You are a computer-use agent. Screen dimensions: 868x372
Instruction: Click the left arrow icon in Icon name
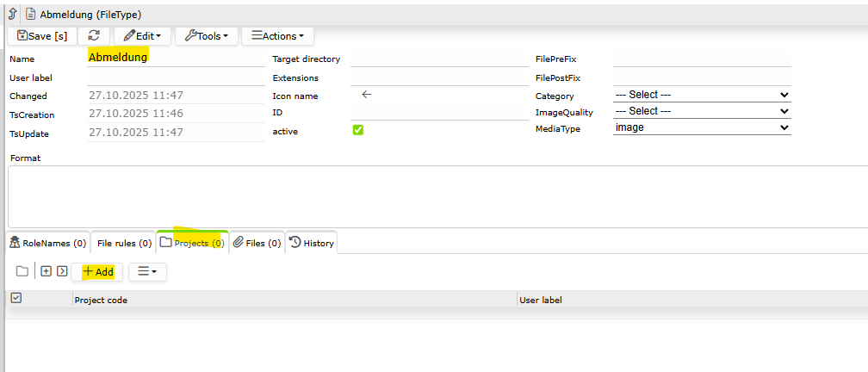(366, 95)
